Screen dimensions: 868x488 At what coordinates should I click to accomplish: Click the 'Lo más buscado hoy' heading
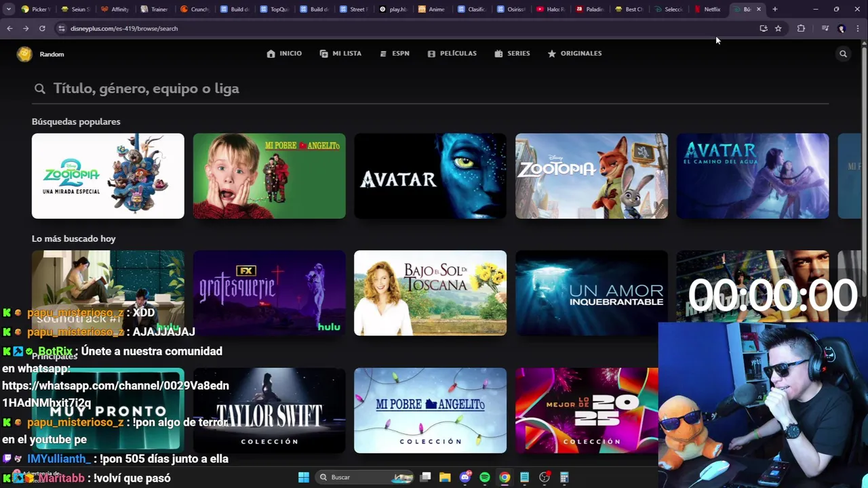[74, 239]
